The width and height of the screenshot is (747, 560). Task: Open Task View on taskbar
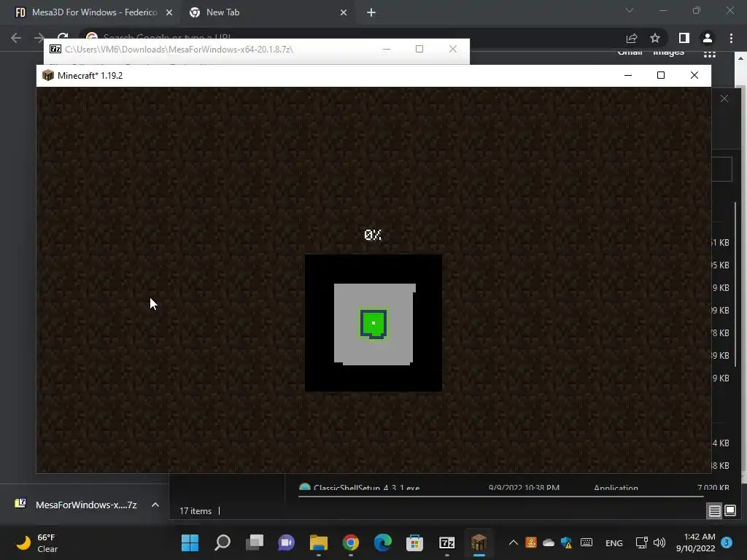pyautogui.click(x=255, y=542)
